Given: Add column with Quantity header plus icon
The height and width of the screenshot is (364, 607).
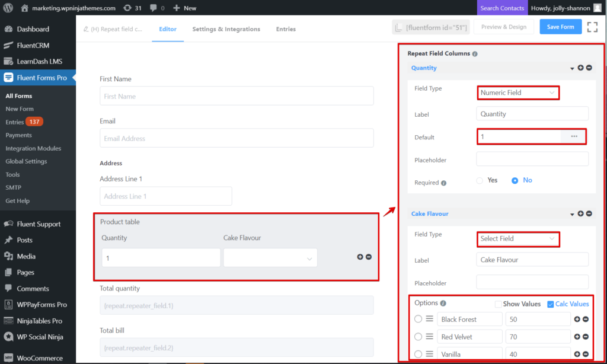Looking at the screenshot, I should click(580, 68).
